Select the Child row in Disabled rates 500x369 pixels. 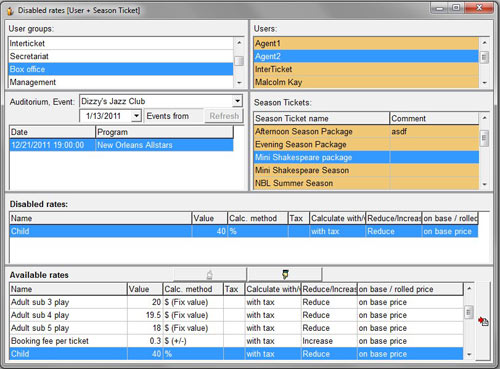(x=244, y=231)
